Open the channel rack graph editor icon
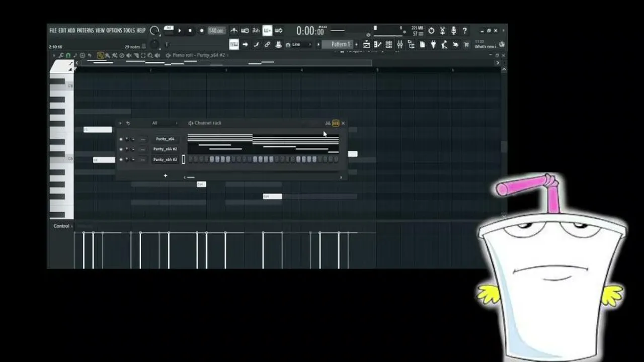The width and height of the screenshot is (644, 362). [328, 123]
